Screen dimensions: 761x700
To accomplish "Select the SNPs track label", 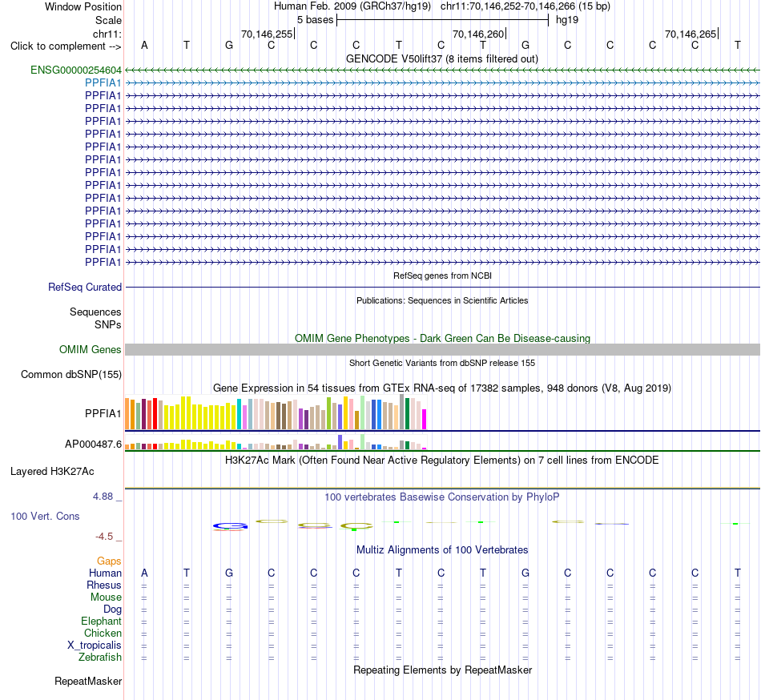I will coord(108,324).
